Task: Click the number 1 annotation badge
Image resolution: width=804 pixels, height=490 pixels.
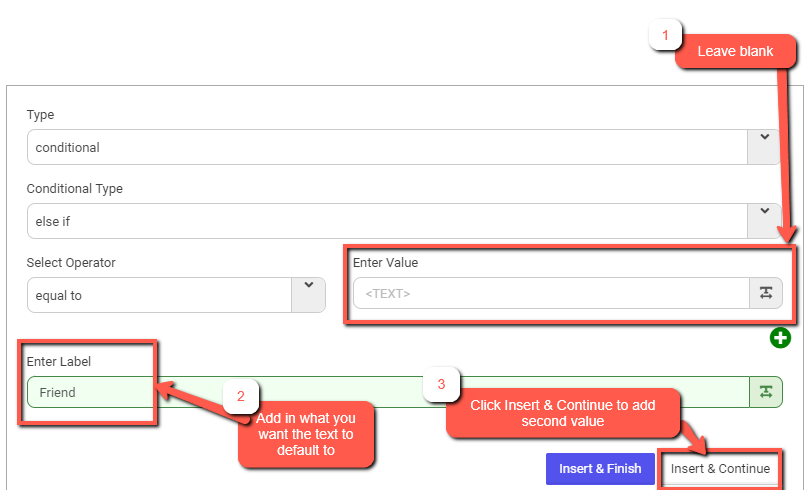Action: tap(663, 35)
